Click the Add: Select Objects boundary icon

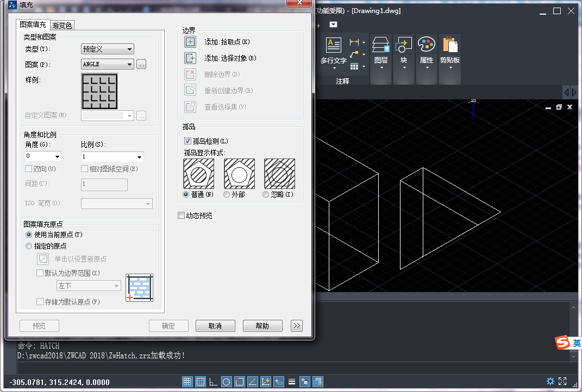point(189,58)
